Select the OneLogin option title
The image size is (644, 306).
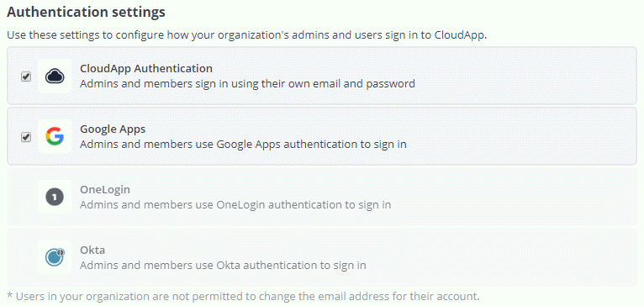coord(105,189)
